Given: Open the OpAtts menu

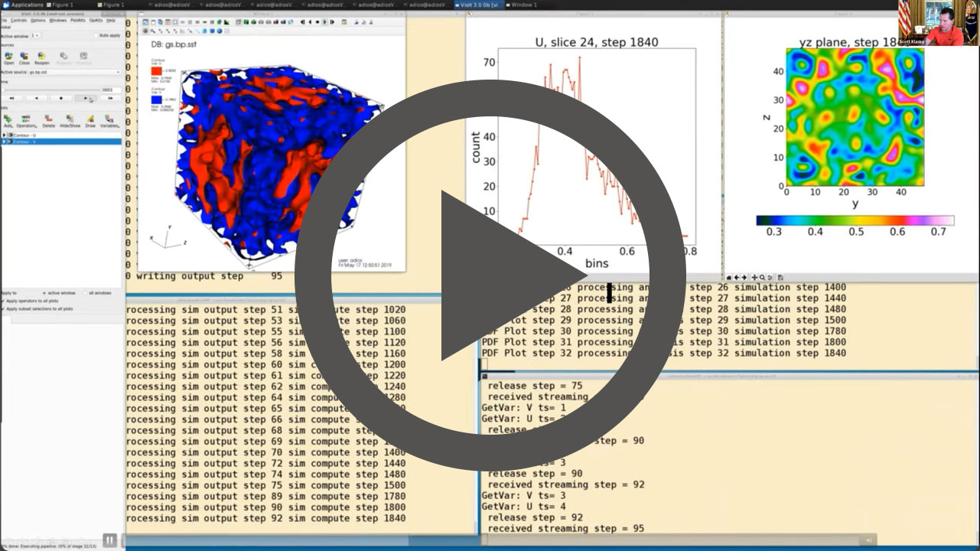Looking at the screenshot, I should point(96,20).
